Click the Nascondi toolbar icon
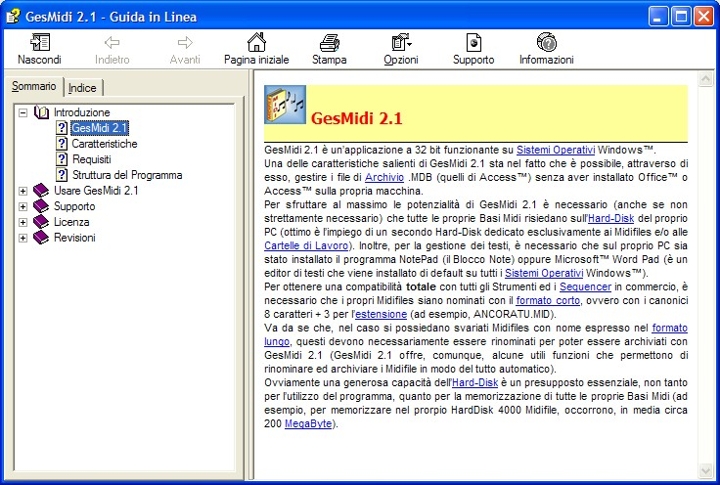This screenshot has height=485, width=720. click(x=40, y=43)
